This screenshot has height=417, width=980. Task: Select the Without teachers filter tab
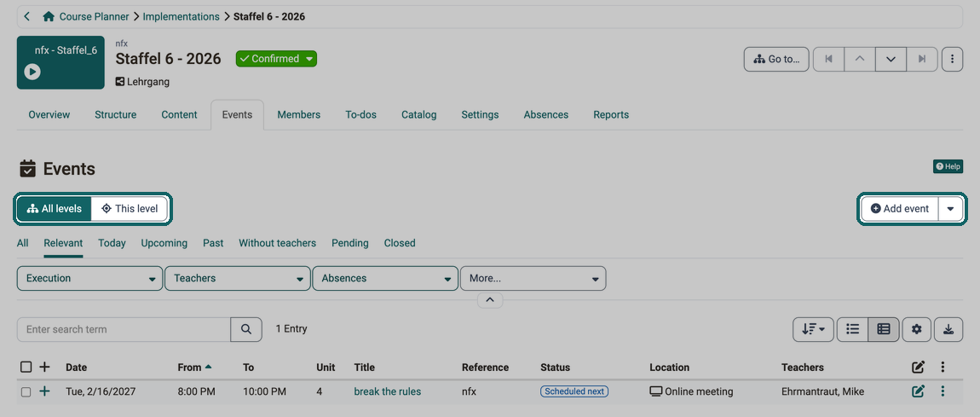278,243
